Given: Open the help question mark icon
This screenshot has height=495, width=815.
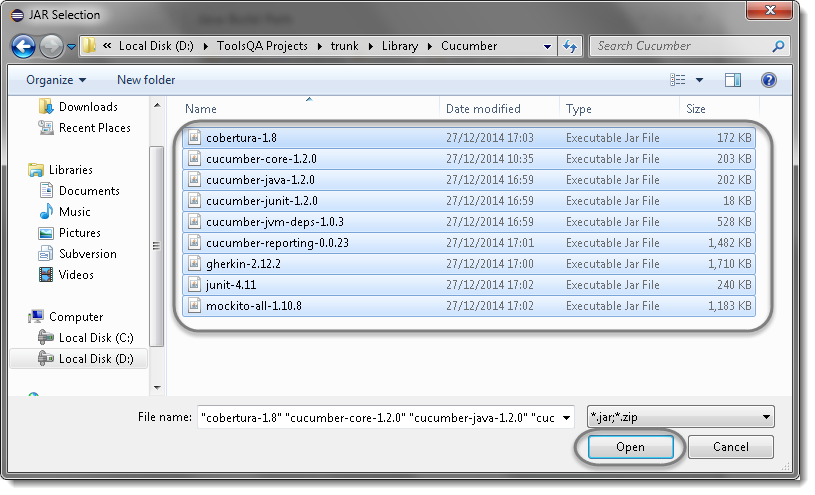Looking at the screenshot, I should point(769,80).
